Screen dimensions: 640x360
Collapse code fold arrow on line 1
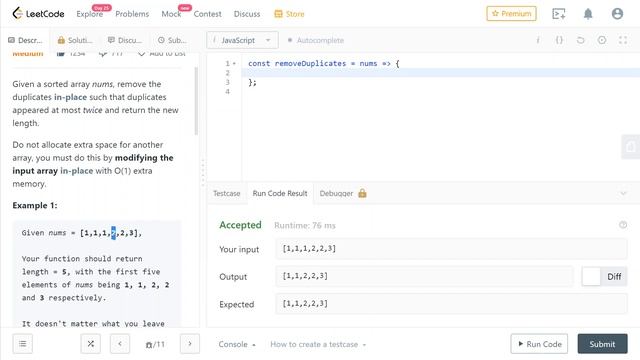click(234, 63)
